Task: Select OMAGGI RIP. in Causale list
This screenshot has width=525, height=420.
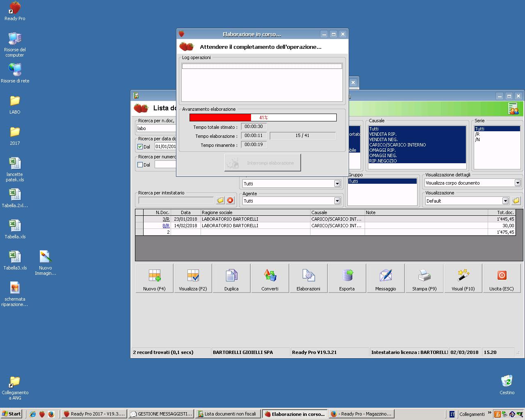Action: click(417, 150)
